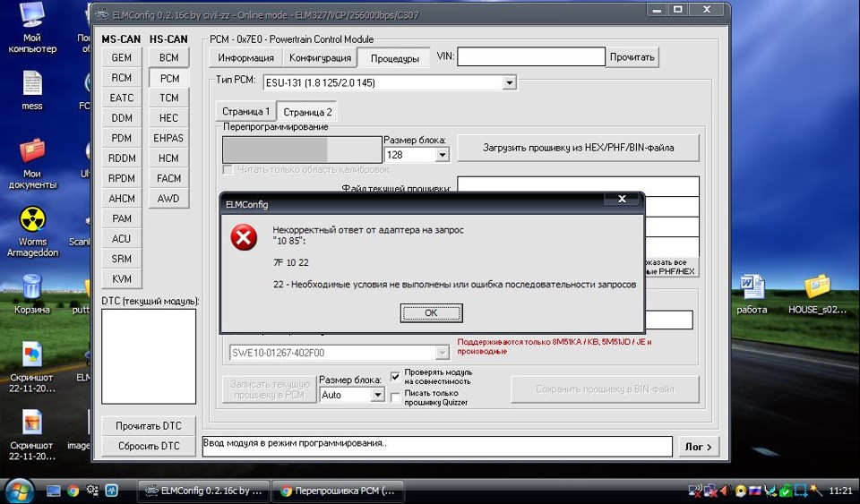This screenshot has width=860, height=504.
Task: Select the FACM module button
Action: pos(169,178)
